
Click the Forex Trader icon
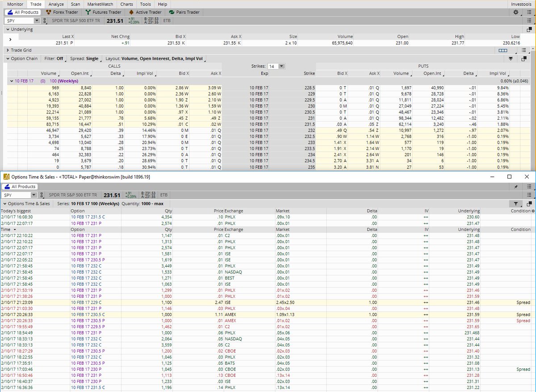(48, 12)
